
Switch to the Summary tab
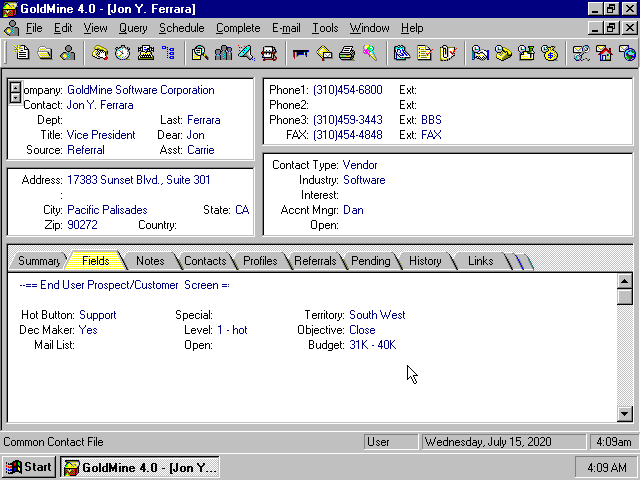[x=39, y=261]
